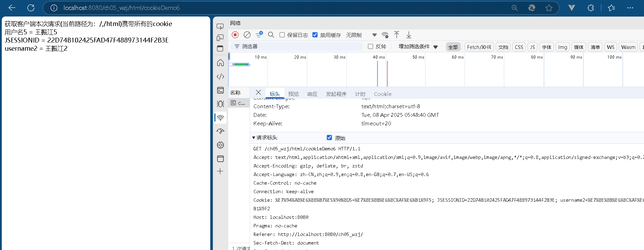Uncheck the 禁用缓存 checkbox
Screen dimensions: 644x250
tap(315, 35)
